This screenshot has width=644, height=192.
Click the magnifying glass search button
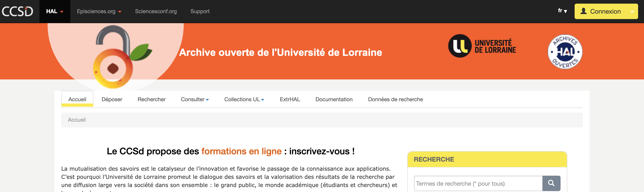coord(551,183)
